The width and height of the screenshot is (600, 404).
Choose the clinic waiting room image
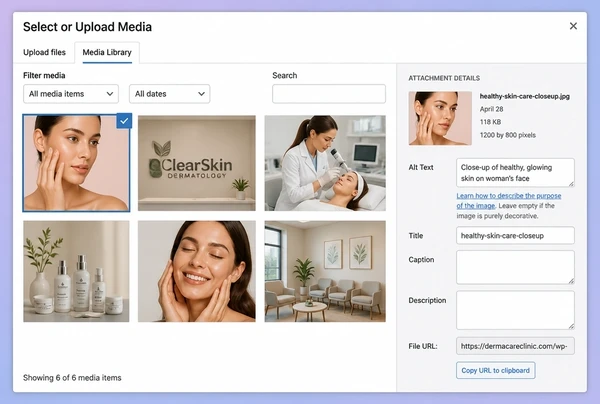[x=325, y=271]
